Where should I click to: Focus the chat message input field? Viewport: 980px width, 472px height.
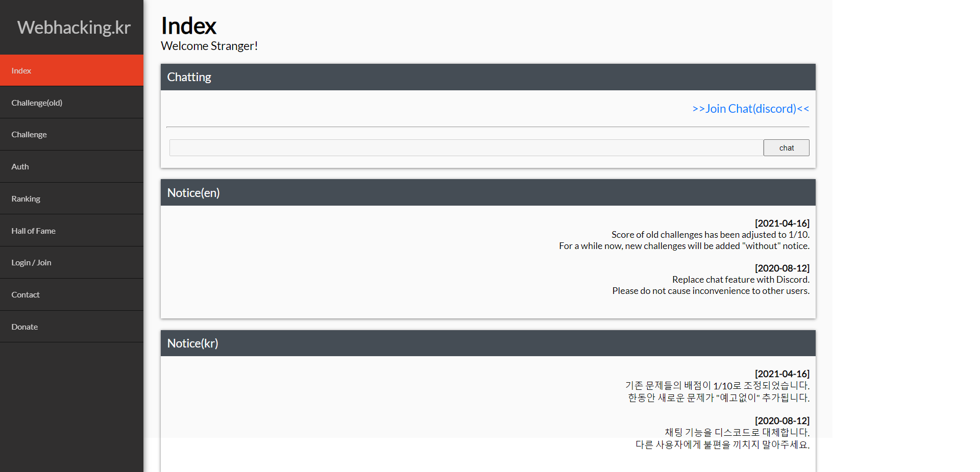click(x=466, y=148)
